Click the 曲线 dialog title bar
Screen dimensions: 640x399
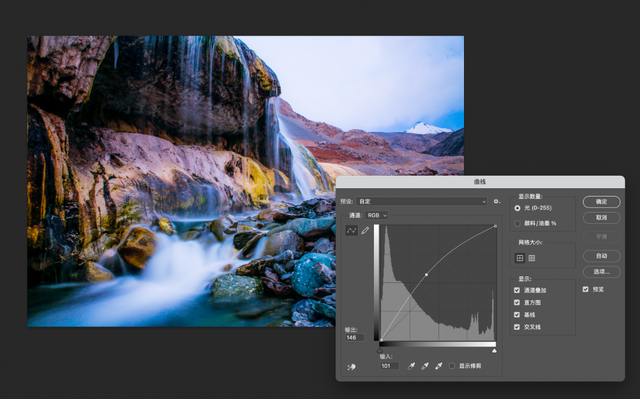[x=480, y=182]
